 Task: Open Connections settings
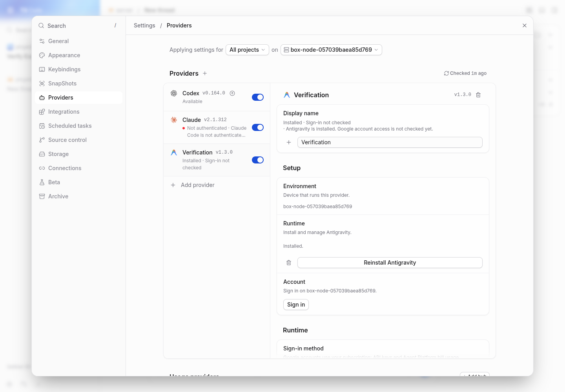pyautogui.click(x=78, y=168)
